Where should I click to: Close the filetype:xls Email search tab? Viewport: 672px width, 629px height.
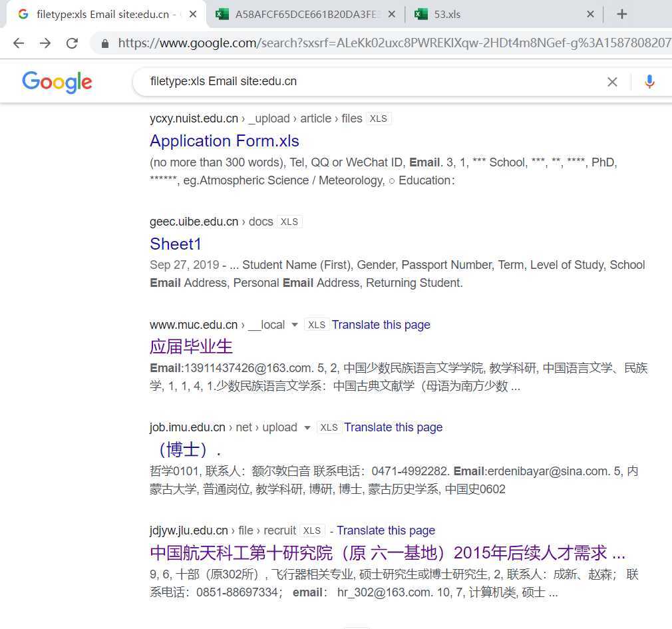point(193,14)
